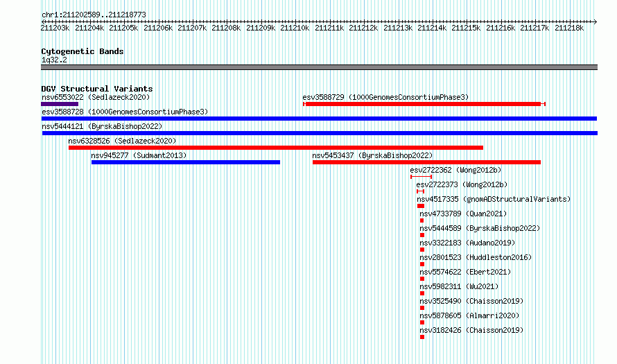Click the red esv3588729 variant bar

coord(424,104)
